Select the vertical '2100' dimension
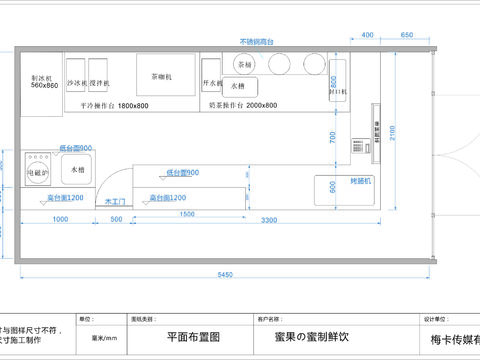This screenshot has height=360, width=480. tap(392, 133)
